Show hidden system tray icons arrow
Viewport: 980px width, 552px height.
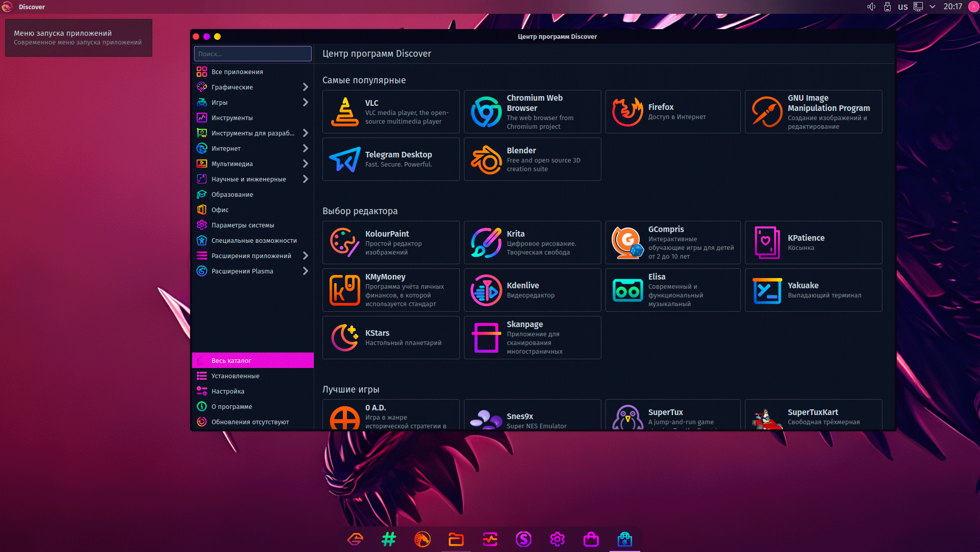click(x=932, y=7)
